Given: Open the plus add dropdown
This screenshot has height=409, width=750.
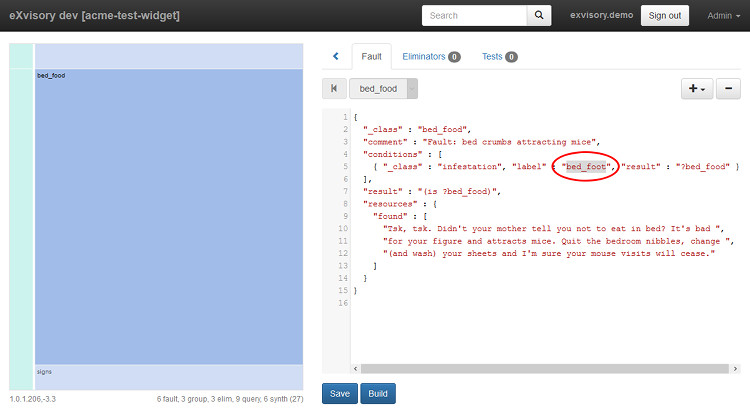Looking at the screenshot, I should click(x=695, y=89).
